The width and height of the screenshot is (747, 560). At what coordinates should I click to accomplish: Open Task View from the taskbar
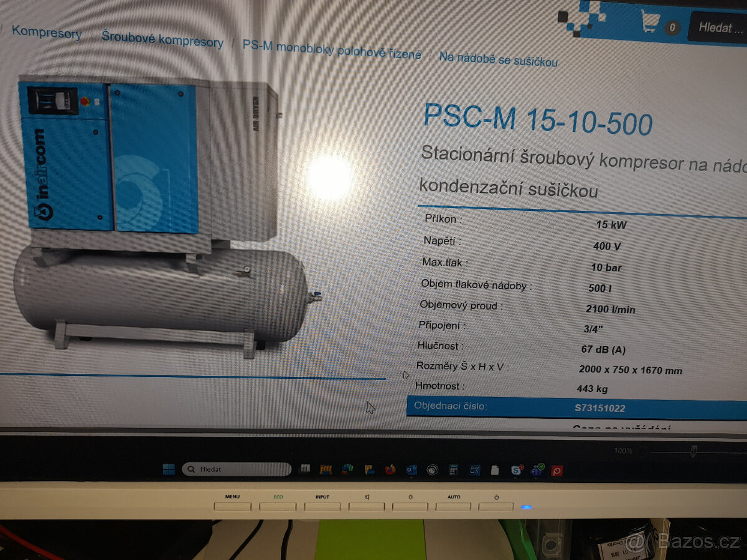point(305,469)
